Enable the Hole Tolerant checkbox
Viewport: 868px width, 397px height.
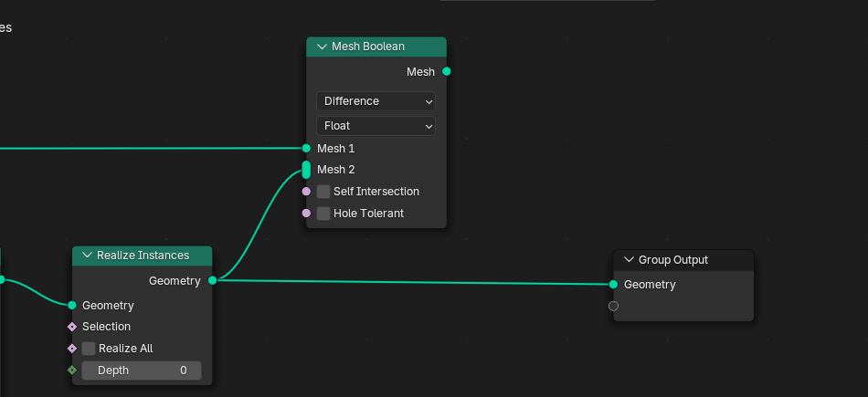pos(323,213)
